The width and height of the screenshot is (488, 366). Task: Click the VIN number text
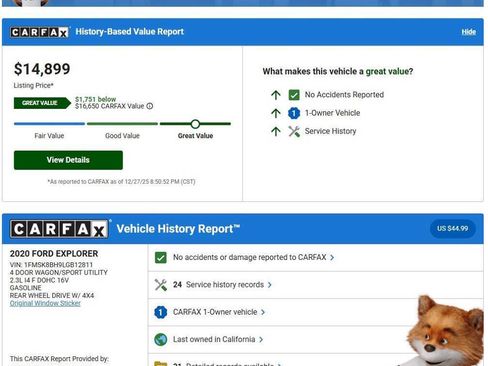click(51, 265)
